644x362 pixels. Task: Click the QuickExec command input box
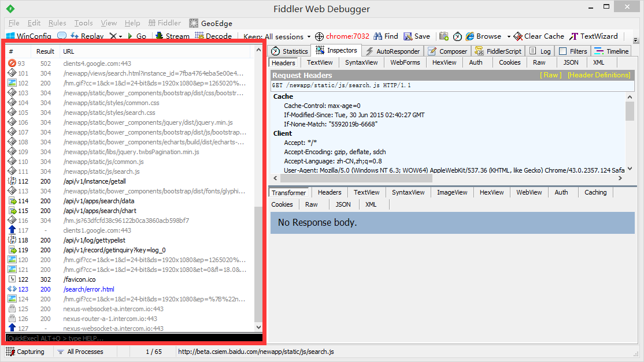click(134, 338)
